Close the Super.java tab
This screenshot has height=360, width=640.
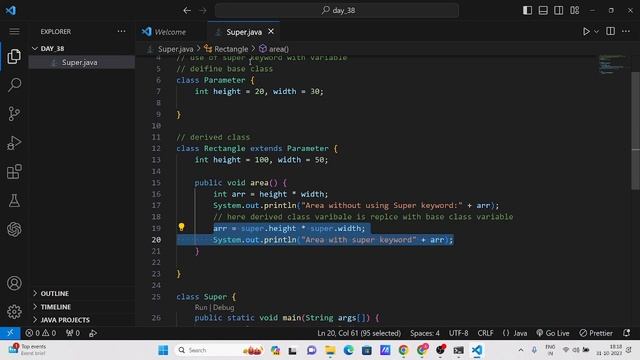point(271,31)
